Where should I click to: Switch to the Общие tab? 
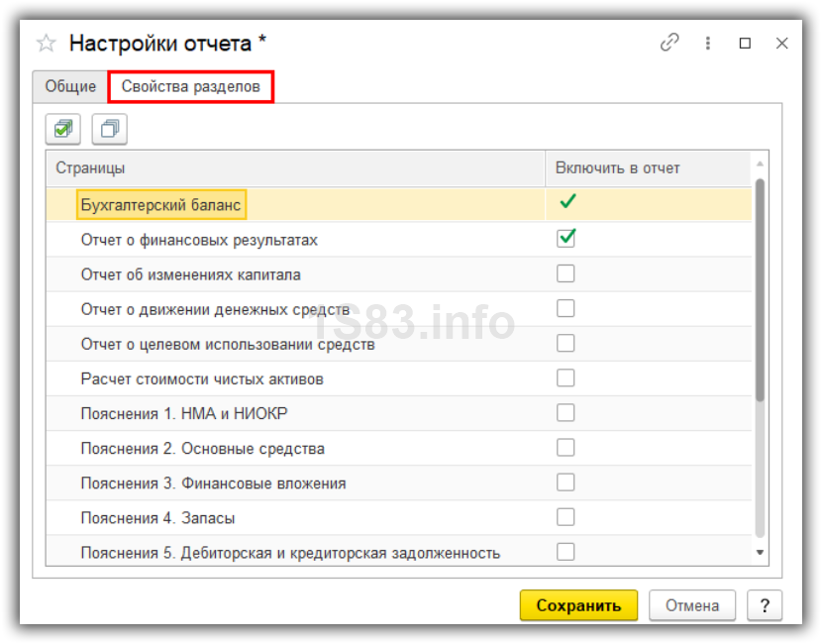(70, 86)
